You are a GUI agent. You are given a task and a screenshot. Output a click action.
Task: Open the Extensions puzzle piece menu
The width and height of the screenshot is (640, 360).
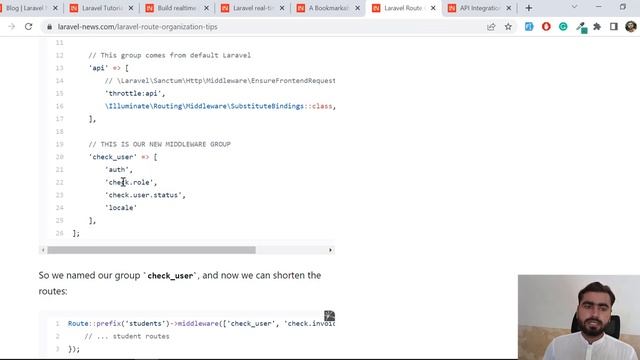click(x=597, y=27)
